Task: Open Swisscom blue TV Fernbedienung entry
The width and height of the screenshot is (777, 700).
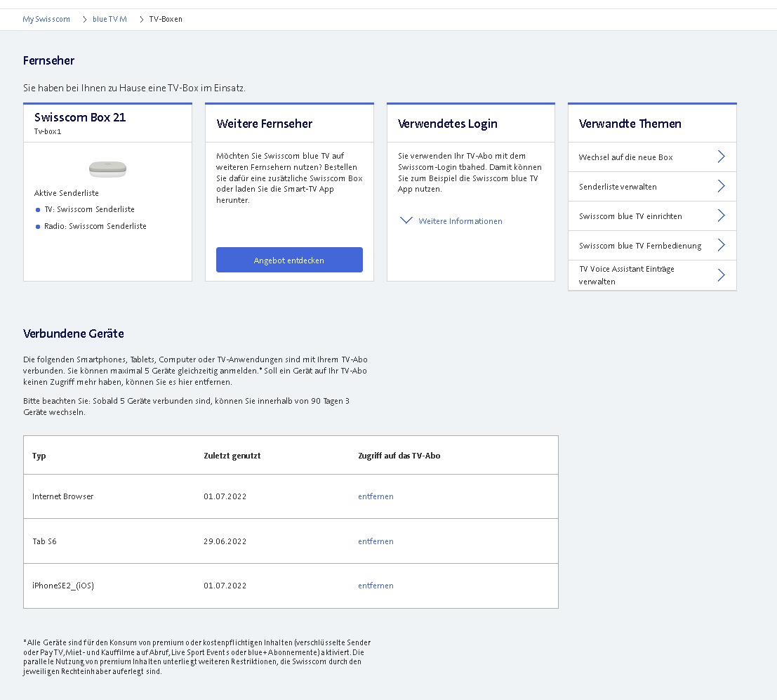Action: pos(639,246)
